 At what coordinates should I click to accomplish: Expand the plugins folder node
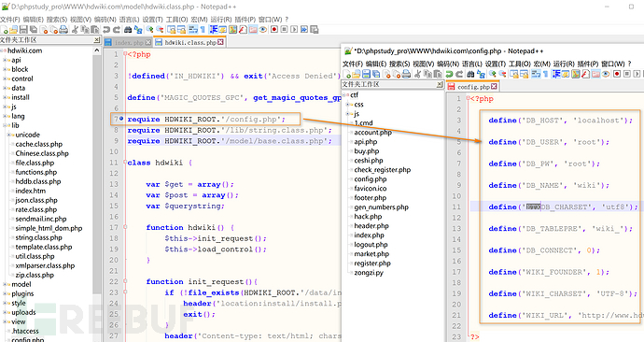click(x=6, y=293)
